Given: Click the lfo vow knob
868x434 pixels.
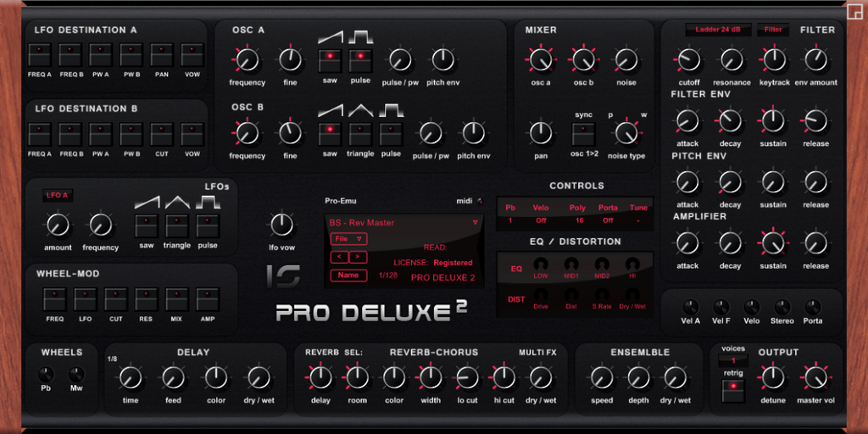Looking at the screenshot, I should point(281,225).
